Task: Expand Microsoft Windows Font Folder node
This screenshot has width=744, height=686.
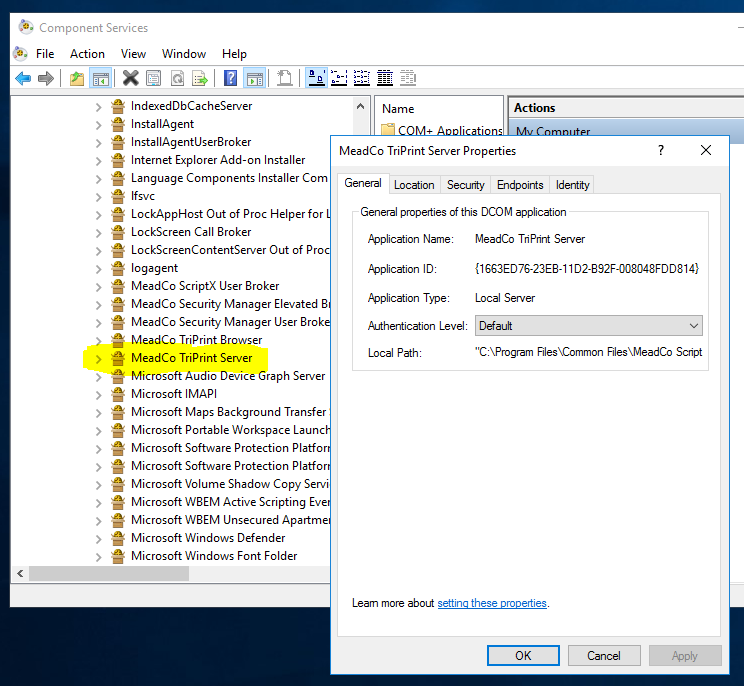Action: 98,556
